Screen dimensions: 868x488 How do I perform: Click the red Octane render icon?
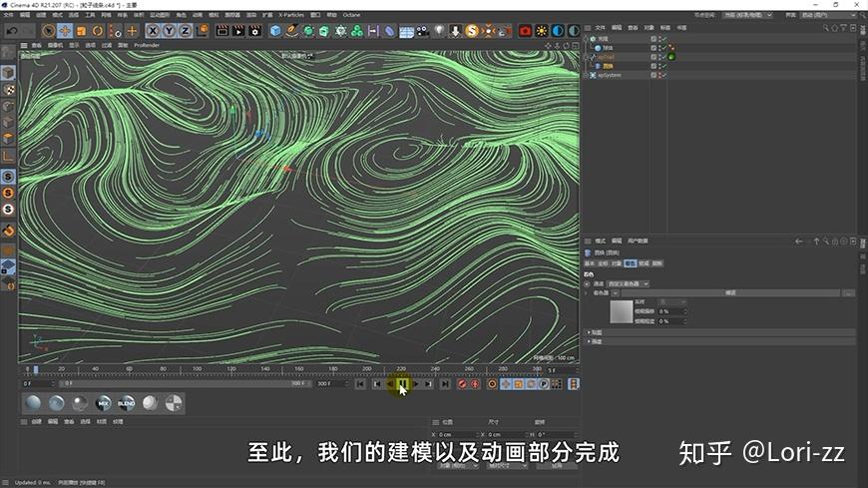[x=525, y=31]
